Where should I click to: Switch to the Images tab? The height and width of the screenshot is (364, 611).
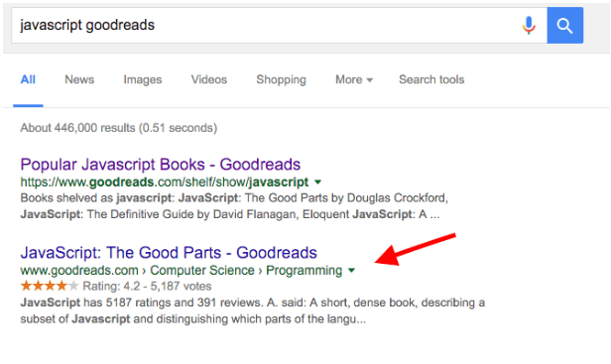tap(143, 79)
